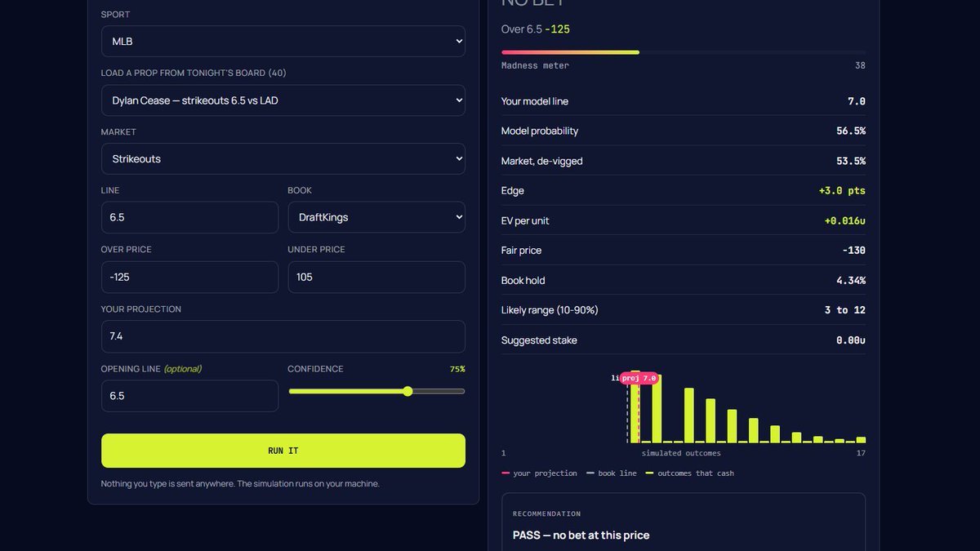The height and width of the screenshot is (551, 980).
Task: Click the RUN IT button
Action: tap(283, 451)
